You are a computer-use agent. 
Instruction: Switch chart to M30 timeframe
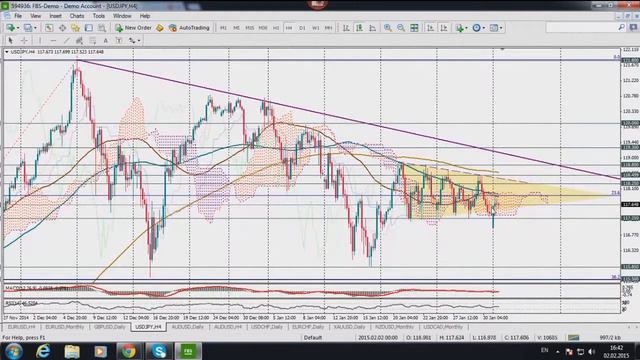click(263, 28)
